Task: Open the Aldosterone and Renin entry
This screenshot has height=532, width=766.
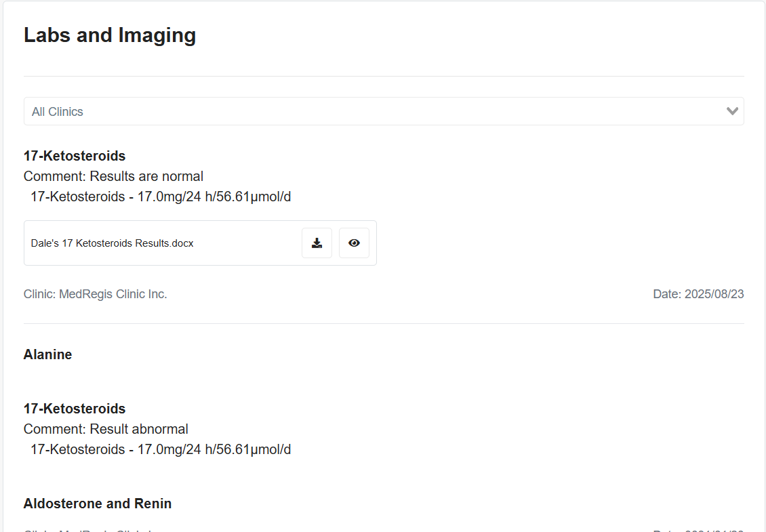Action: pos(98,504)
